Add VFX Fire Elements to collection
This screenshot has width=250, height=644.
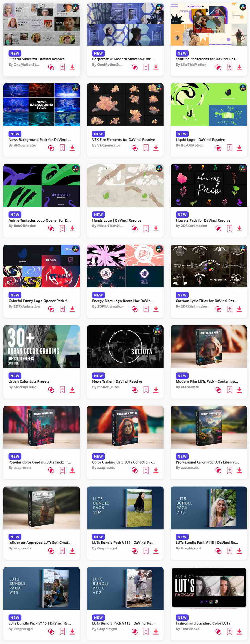pyautogui.click(x=146, y=148)
